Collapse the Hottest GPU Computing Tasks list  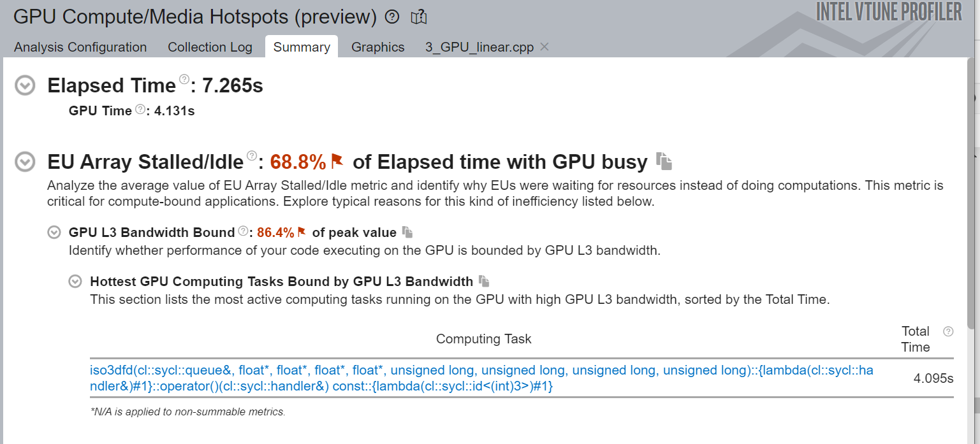75,282
